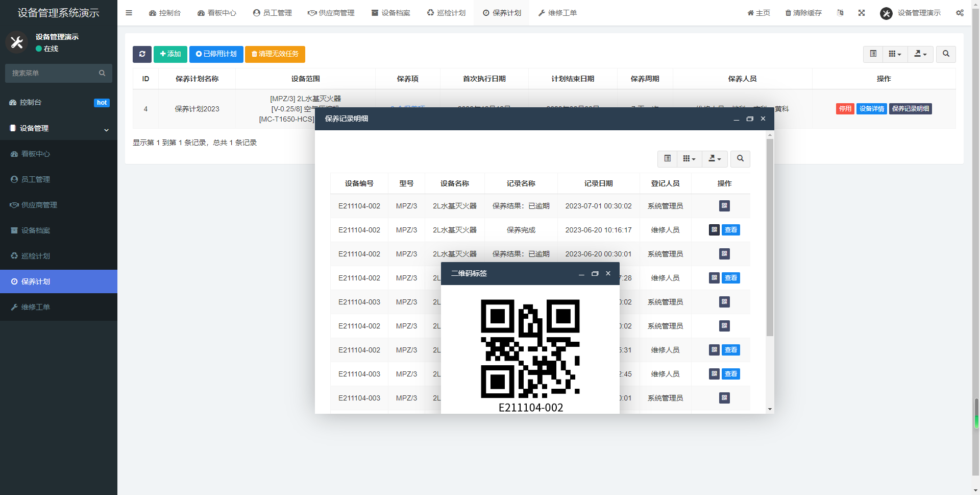
Task: Switch to the 供应商管理 top tab
Action: 331,13
